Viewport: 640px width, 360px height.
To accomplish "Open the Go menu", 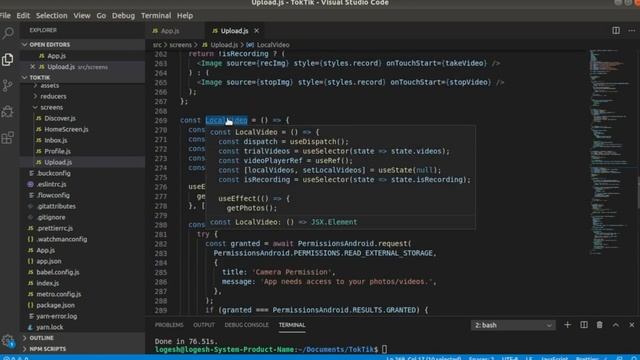I will click(x=101, y=16).
